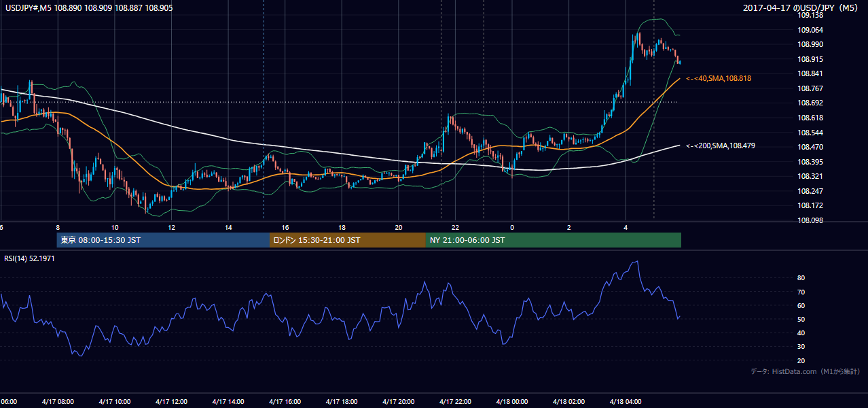Screen dimensions: 868x408
Task: Click price axis value 108.692
Action: 810,103
